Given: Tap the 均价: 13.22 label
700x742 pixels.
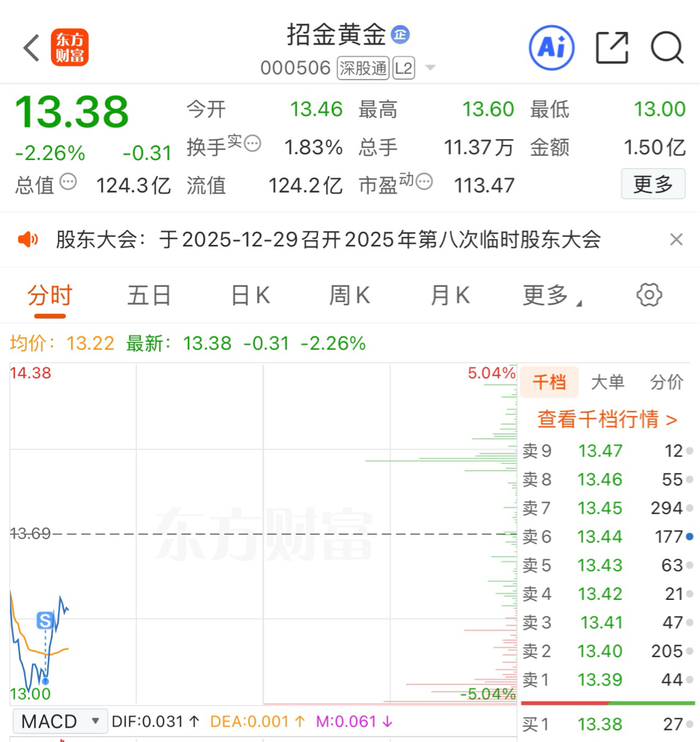Looking at the screenshot, I should (x=62, y=343).
